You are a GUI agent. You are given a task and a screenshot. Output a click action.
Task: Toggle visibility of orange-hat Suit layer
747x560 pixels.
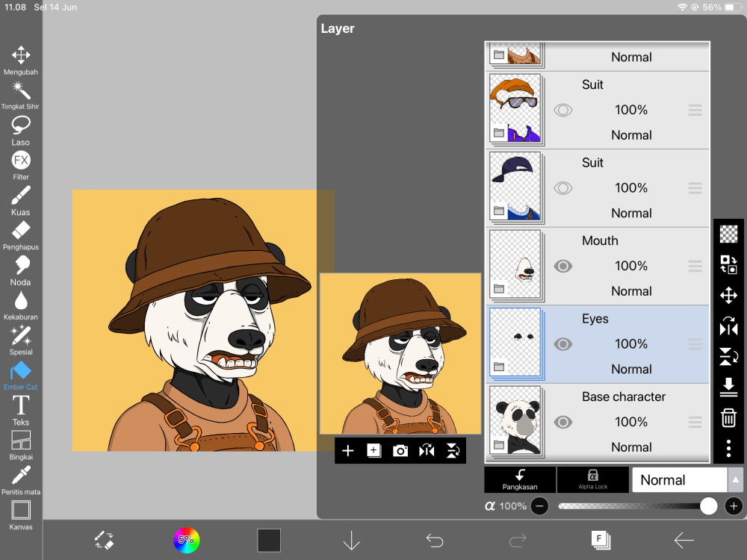tap(562, 111)
